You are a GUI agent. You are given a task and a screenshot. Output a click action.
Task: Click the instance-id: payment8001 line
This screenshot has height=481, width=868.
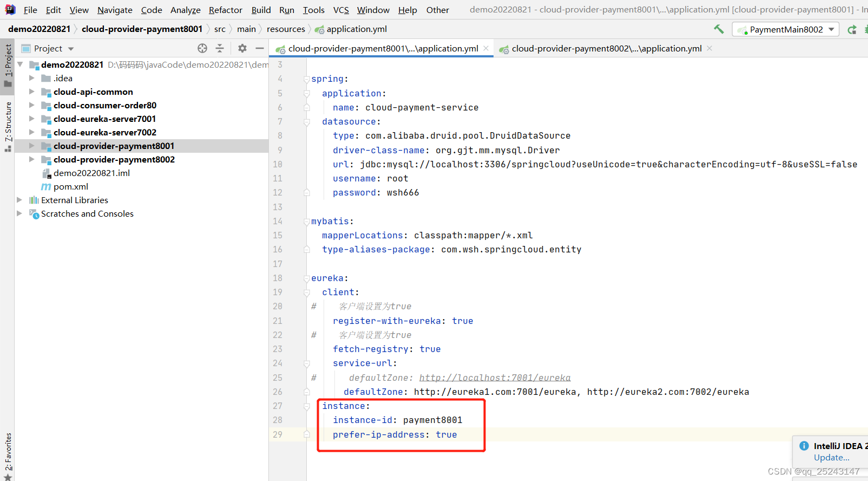click(x=397, y=420)
